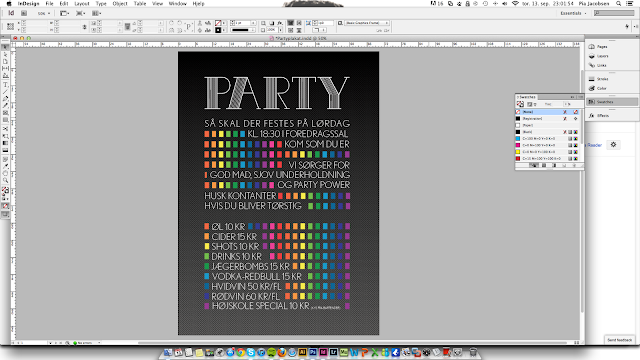Open the stroke weight dropdown
This screenshot has height=360, width=640.
click(x=253, y=23)
